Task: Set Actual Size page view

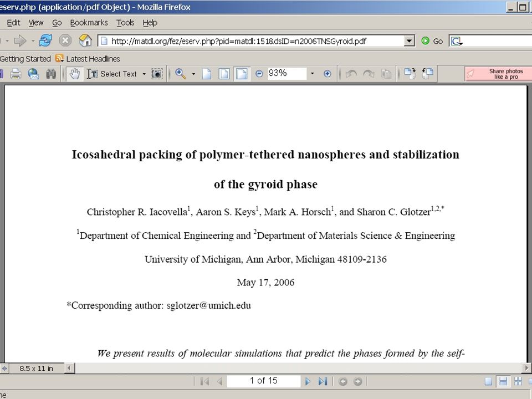Action: (207, 74)
